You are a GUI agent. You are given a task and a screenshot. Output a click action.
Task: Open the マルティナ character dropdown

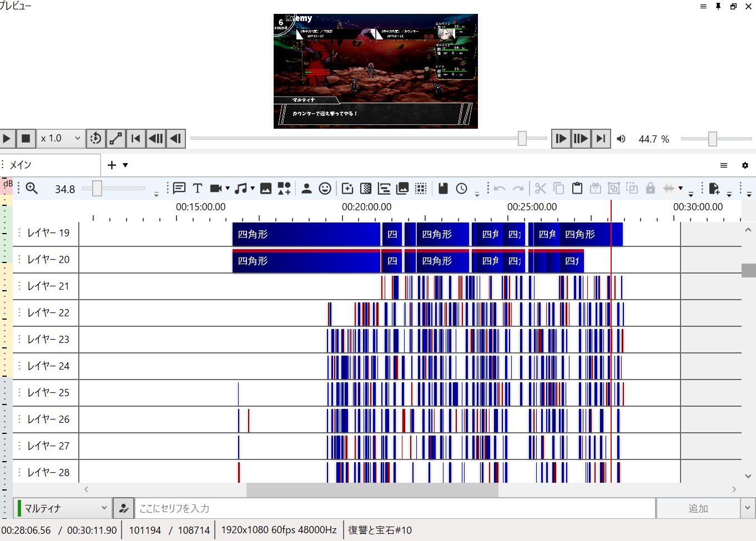(x=62, y=508)
